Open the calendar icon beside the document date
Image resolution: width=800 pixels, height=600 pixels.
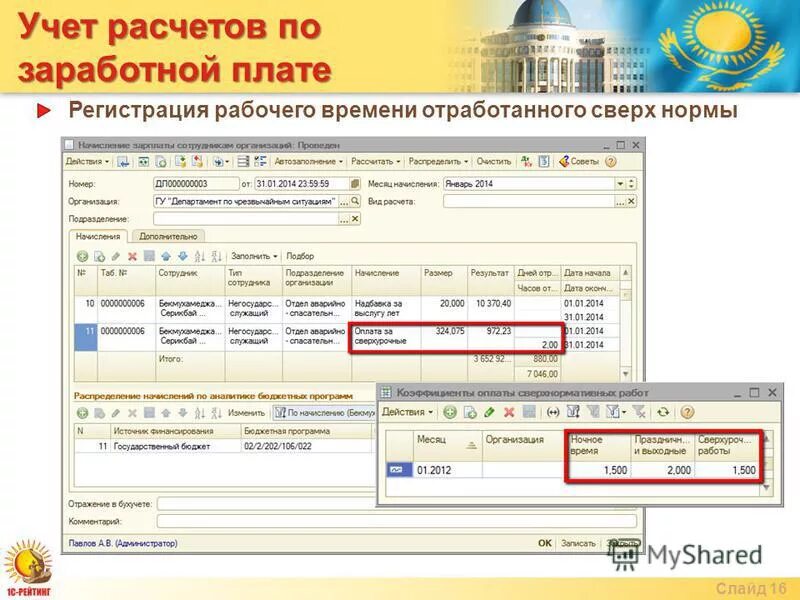[x=357, y=183]
